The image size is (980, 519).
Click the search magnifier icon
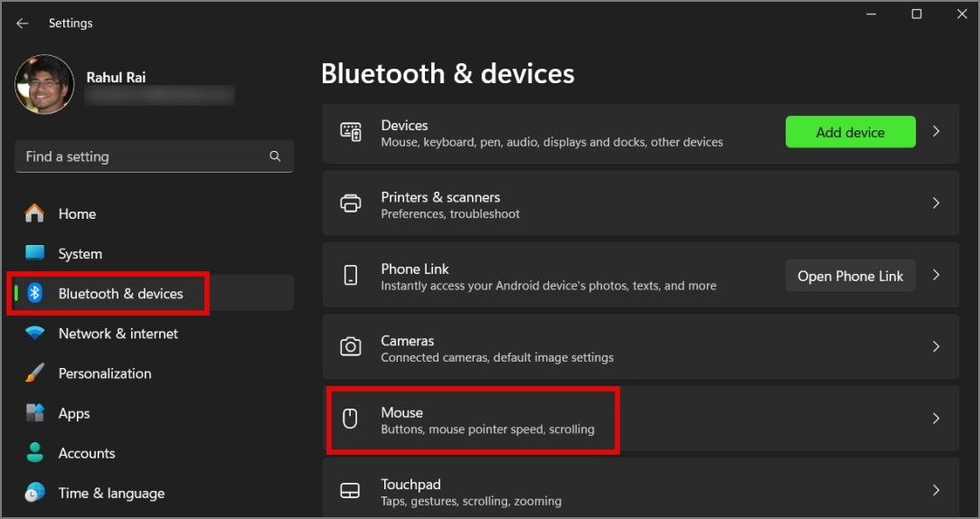click(275, 156)
